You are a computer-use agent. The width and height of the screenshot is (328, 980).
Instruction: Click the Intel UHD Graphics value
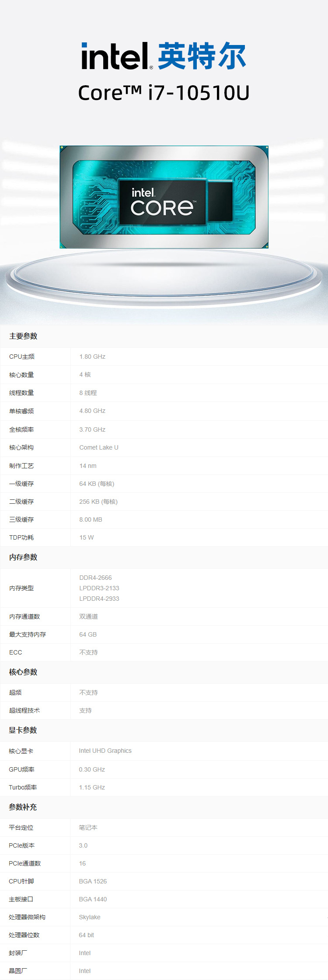coord(105,751)
